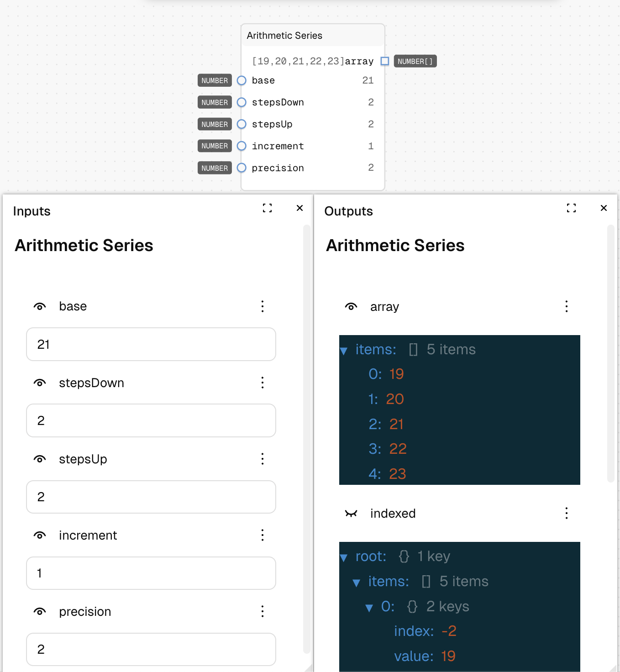Viewport: 620px width, 672px height.
Task: Open the options menu for increment input
Action: tap(263, 535)
